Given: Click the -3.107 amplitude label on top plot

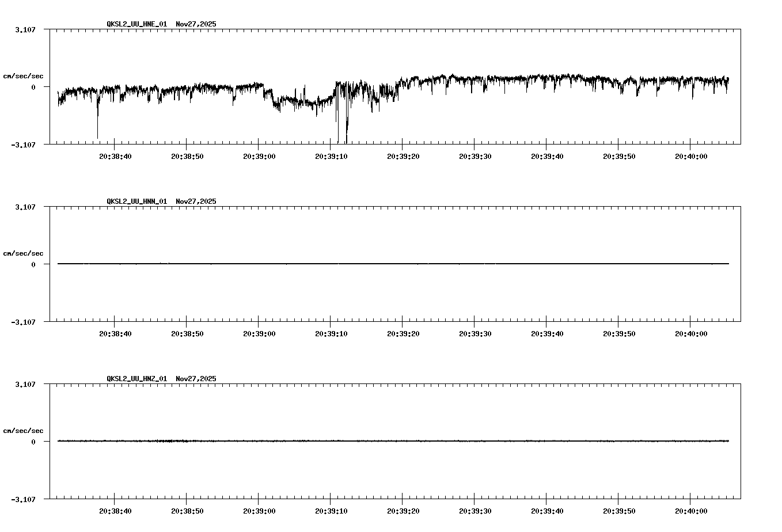Looking at the screenshot, I should pos(23,143).
